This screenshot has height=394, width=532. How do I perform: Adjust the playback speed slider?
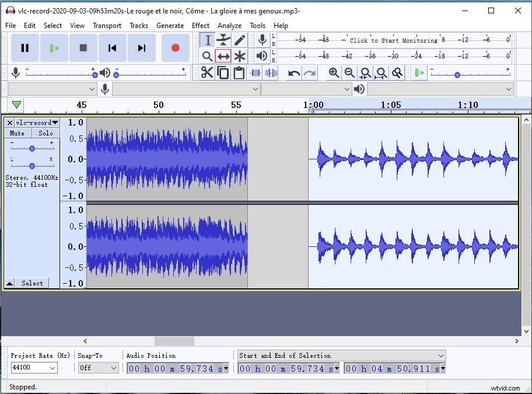tap(456, 73)
